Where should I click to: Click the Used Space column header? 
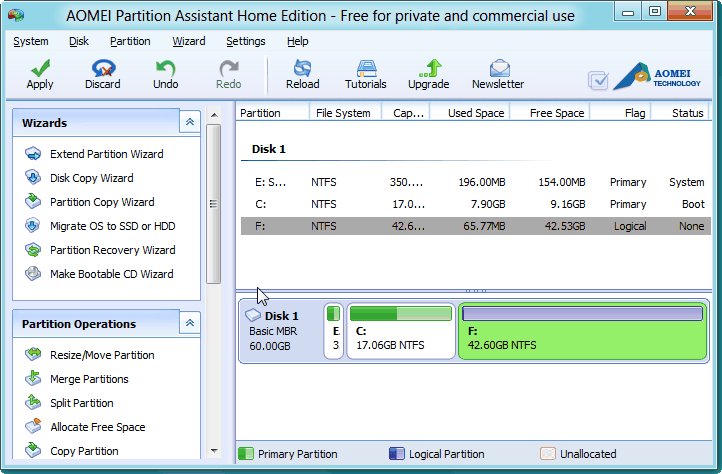469,113
